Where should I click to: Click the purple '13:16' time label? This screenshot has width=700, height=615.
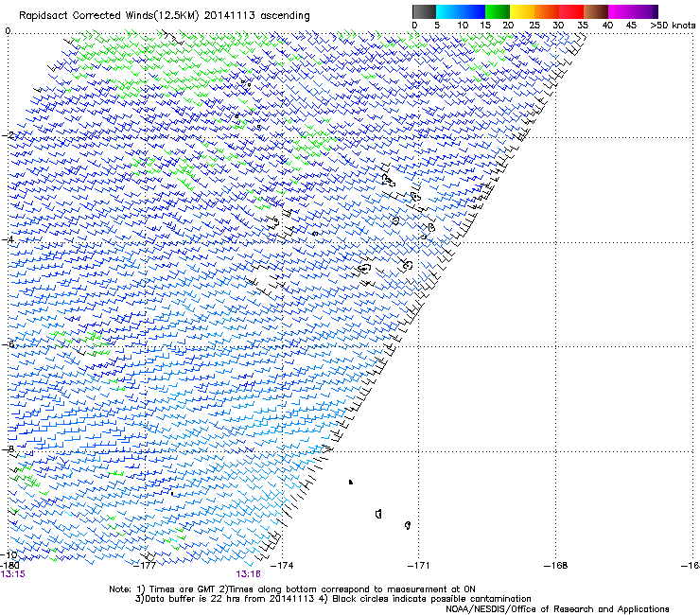pyautogui.click(x=248, y=574)
